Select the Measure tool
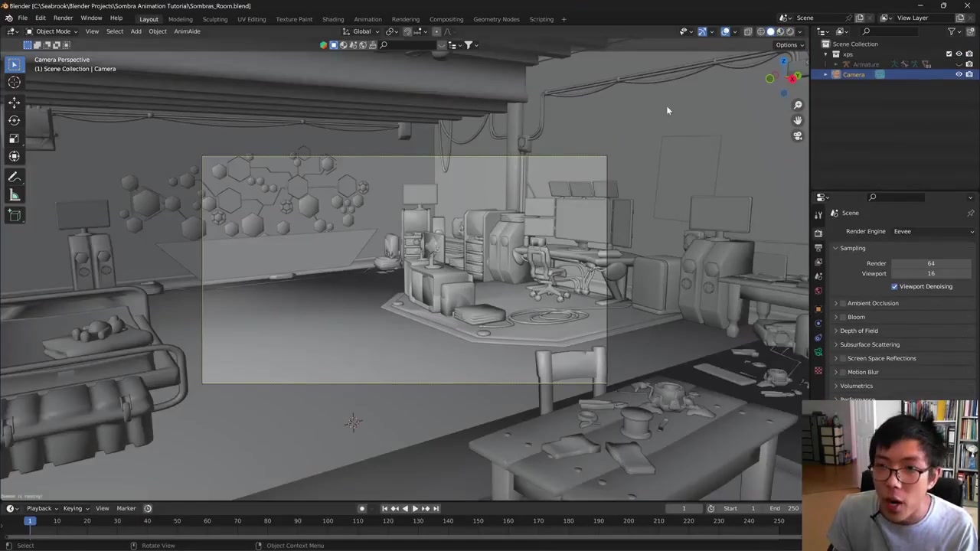Viewport: 980px width, 551px height. tap(14, 196)
